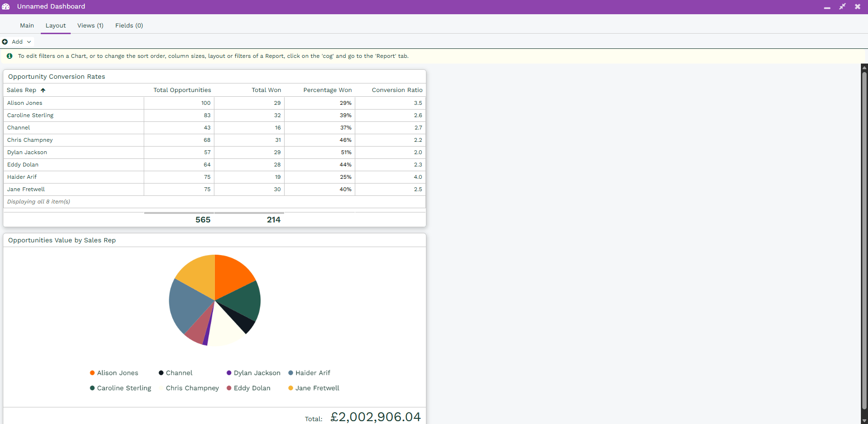Screen dimensions: 868x424
Task: Close the Unnamed Dashboard window
Action: 858,7
